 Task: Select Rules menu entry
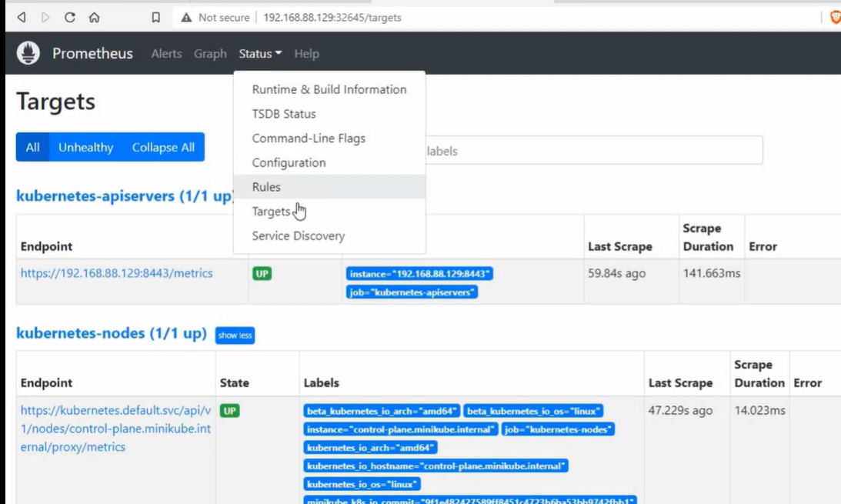coord(329,186)
